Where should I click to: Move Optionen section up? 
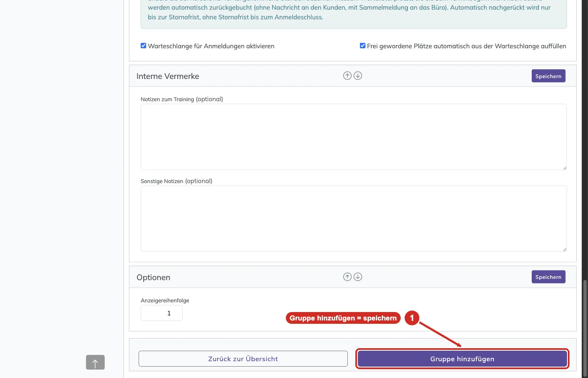point(347,277)
